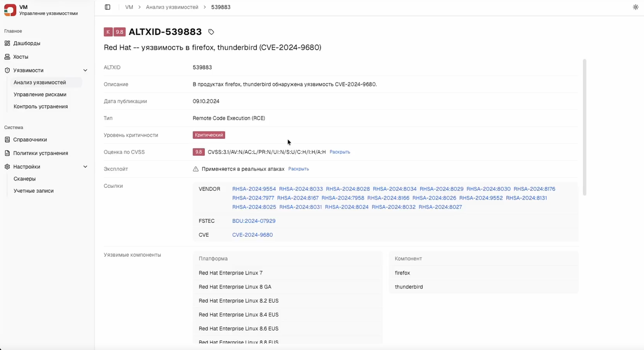
Task: Expand exploit details via Раскрыть
Action: tap(298, 169)
